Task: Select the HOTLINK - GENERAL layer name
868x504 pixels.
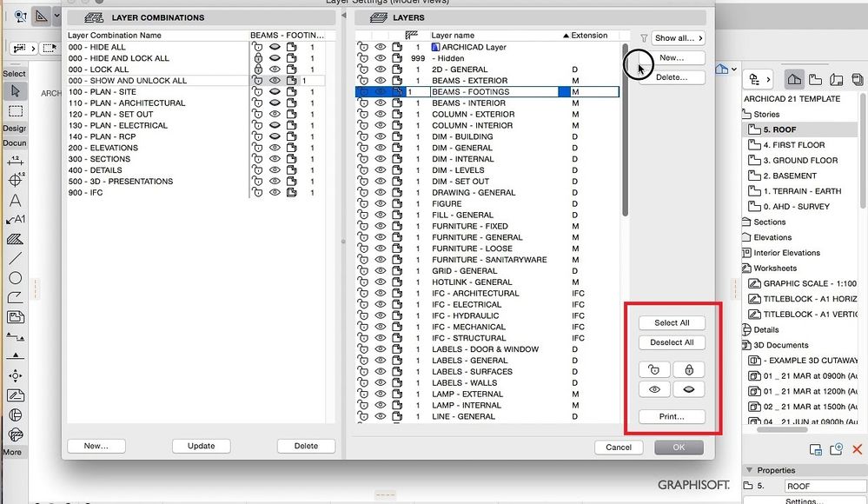Action: [472, 282]
